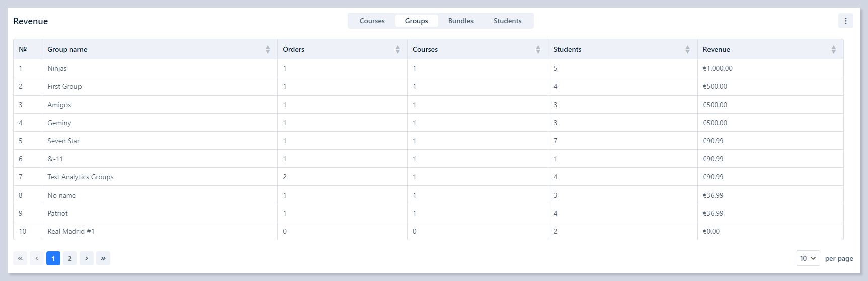868x281 pixels.
Task: Jump to last page double-arrow
Action: click(103, 258)
